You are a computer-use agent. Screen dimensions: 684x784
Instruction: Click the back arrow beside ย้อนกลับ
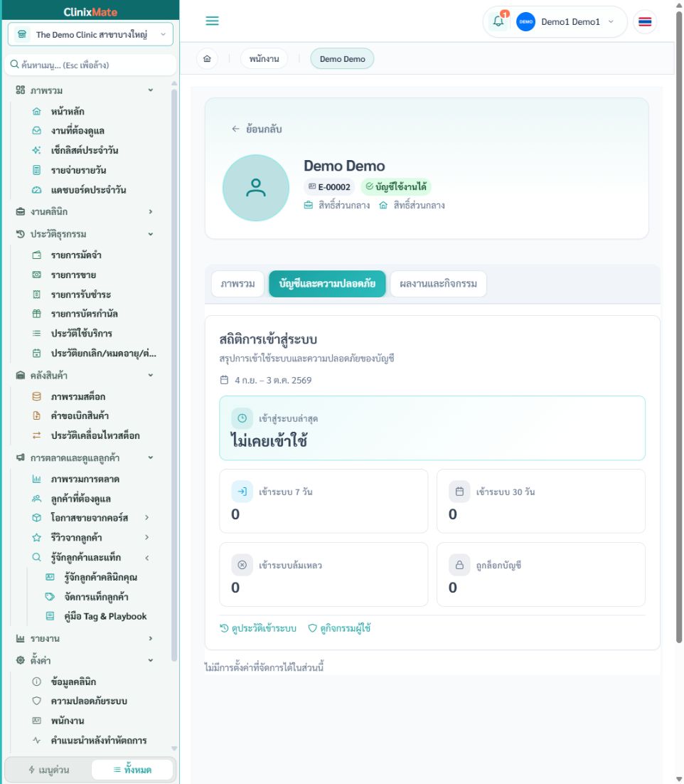pyautogui.click(x=235, y=129)
